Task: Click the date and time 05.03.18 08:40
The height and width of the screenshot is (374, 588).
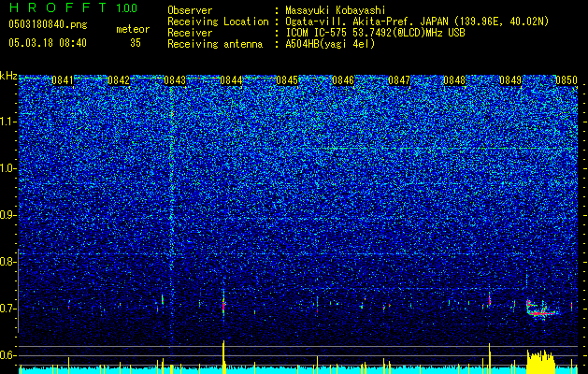Action: (48, 43)
